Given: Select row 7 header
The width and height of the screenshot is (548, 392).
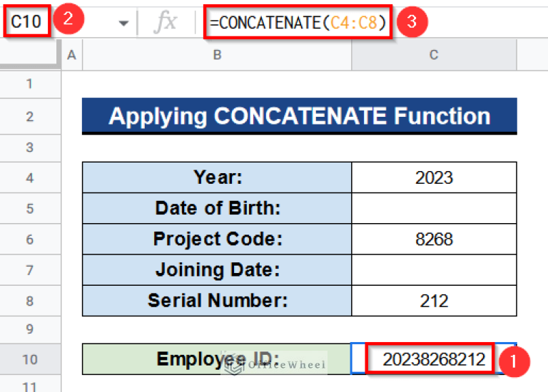Looking at the screenshot, I should (30, 270).
